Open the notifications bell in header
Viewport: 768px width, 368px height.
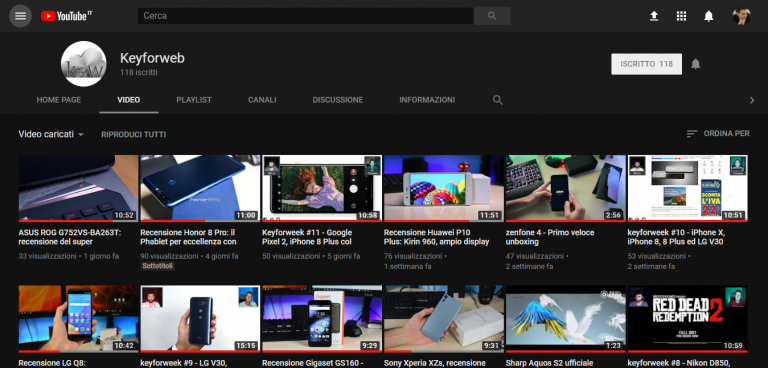709,16
